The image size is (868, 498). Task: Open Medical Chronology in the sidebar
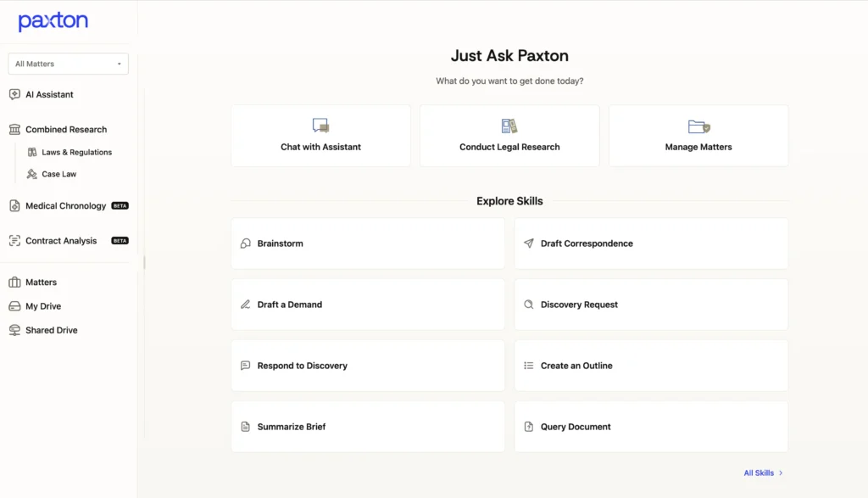65,206
